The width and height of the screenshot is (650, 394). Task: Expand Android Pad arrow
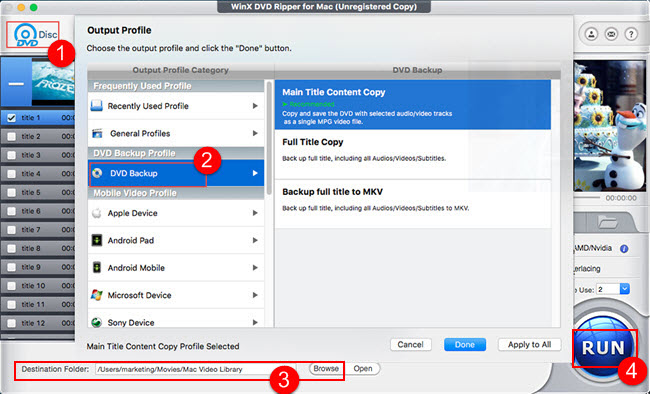[255, 240]
